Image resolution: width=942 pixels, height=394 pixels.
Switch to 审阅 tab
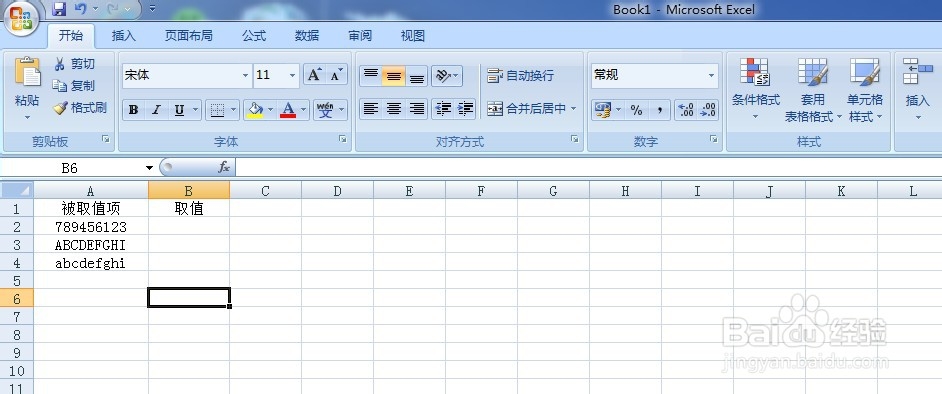pyautogui.click(x=360, y=36)
